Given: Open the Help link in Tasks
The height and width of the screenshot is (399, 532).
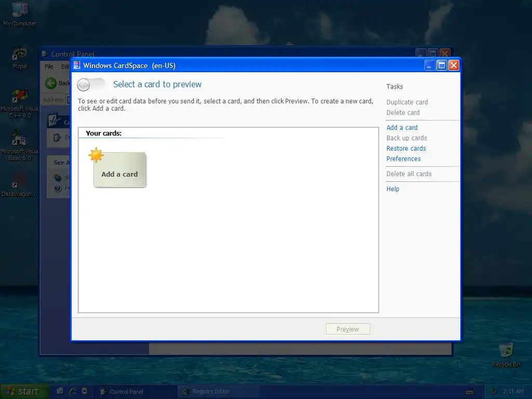Looking at the screenshot, I should click(393, 189).
